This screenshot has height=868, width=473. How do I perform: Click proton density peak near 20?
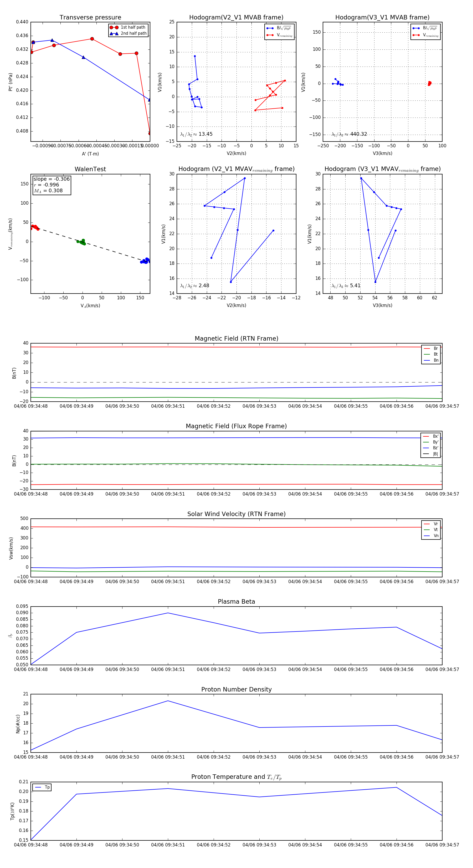[x=168, y=701]
